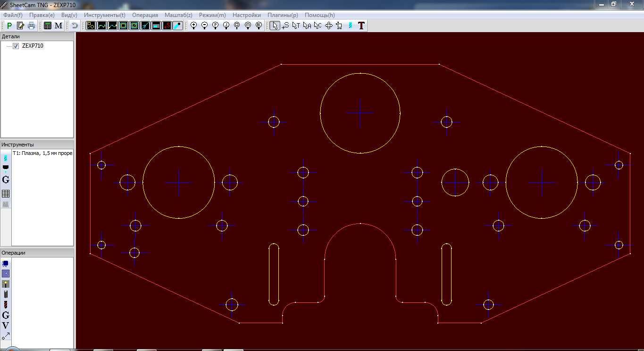Image resolution: width=644 pixels, height=351 pixels.
Task: Select the nesting duplicate tool icon
Action: (339, 26)
